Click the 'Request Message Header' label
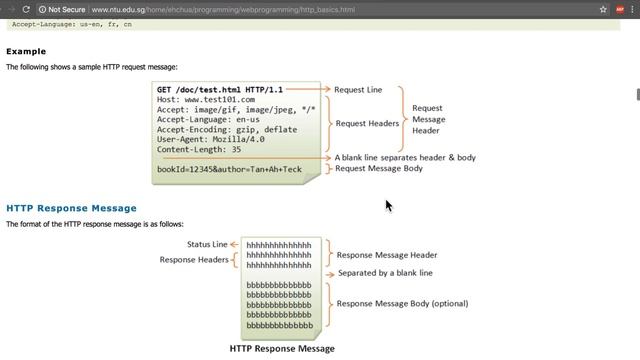Viewport: 640px width, 360px height. click(x=429, y=119)
